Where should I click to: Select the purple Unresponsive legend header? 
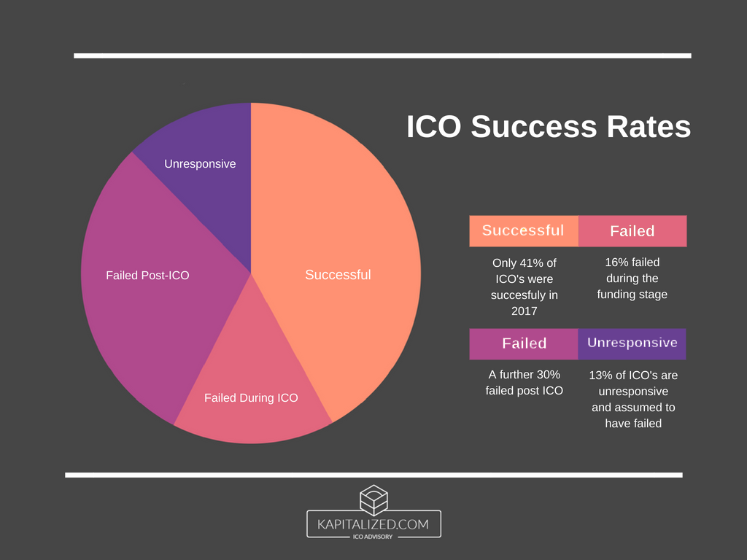[632, 343]
